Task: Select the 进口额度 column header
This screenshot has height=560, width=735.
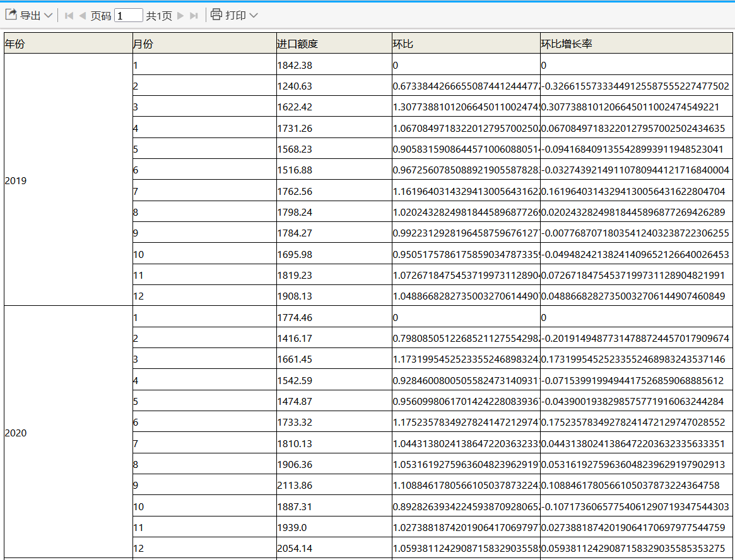Action: pyautogui.click(x=334, y=44)
